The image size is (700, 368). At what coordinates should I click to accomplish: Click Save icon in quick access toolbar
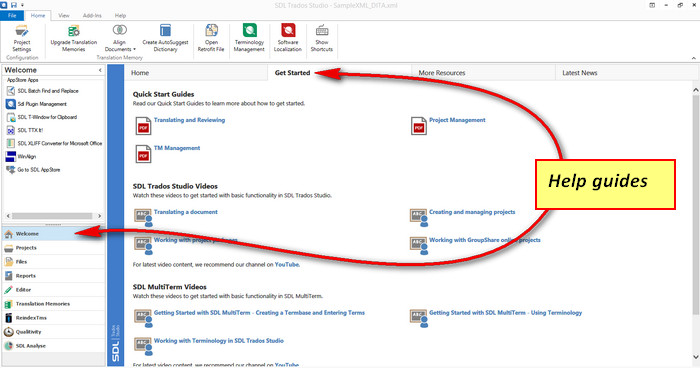[13, 5]
